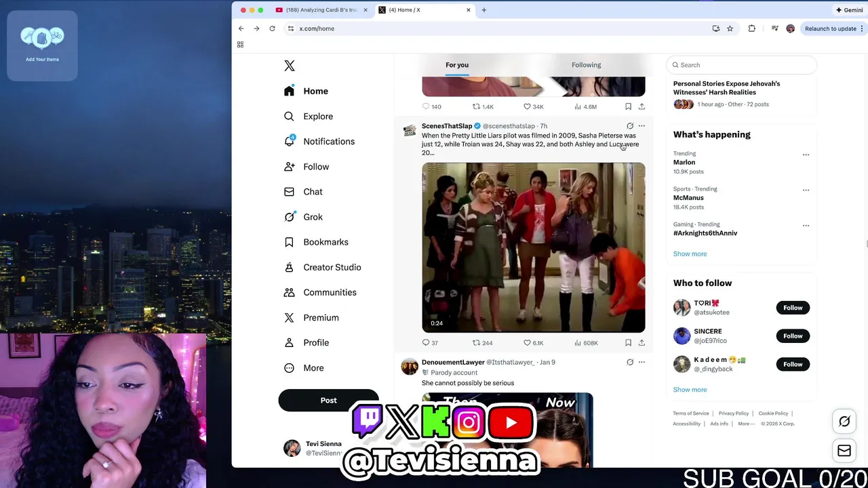Open more options for Marlon trend

[806, 155]
